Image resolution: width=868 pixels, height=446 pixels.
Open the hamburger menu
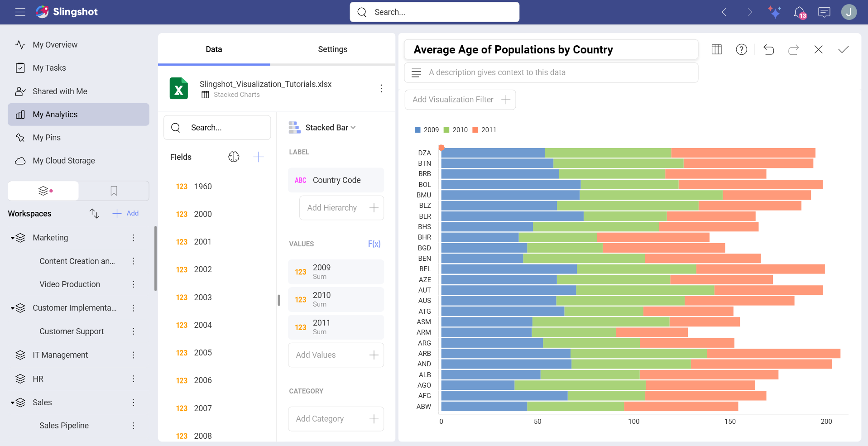click(20, 12)
